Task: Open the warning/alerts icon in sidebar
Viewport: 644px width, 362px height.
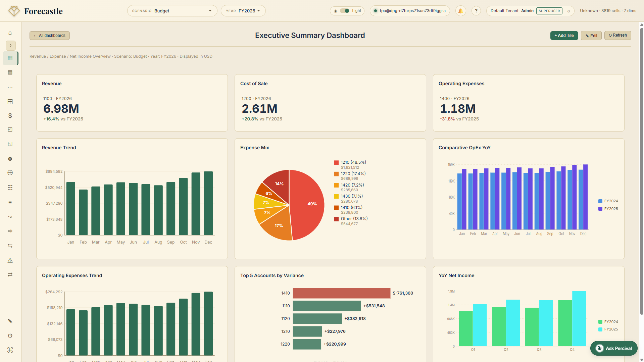Action: coord(10,260)
